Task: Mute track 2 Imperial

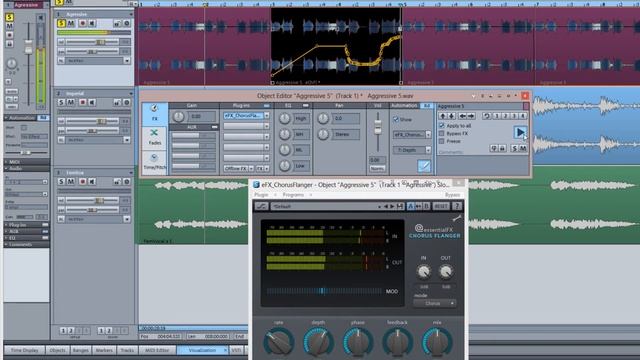Action: [71, 102]
